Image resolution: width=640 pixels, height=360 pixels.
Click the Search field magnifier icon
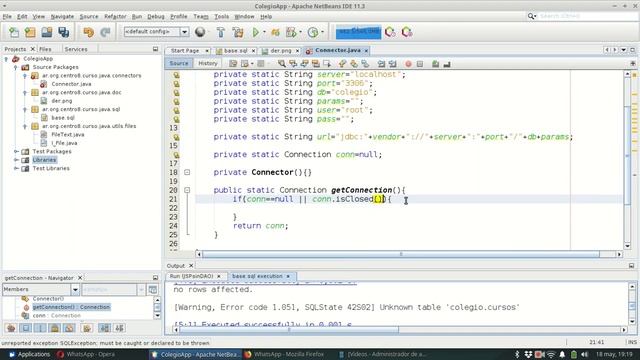click(531, 16)
